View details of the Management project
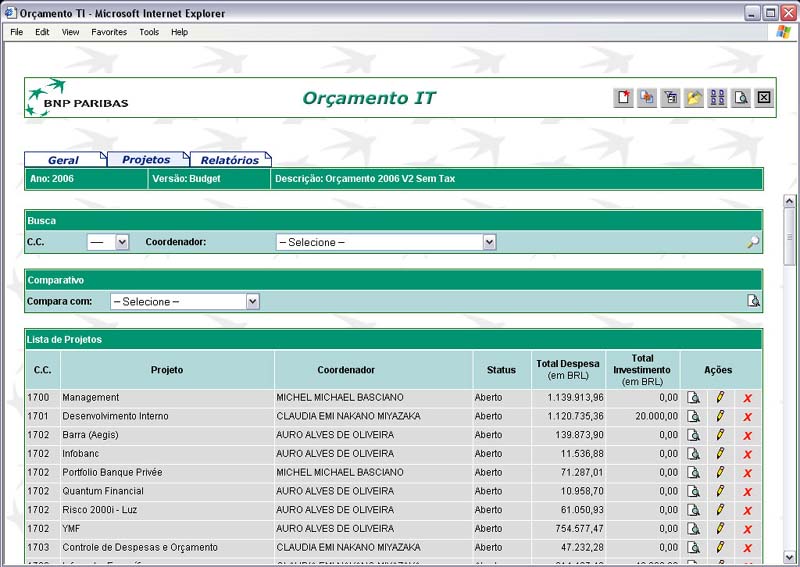This screenshot has width=800, height=567. point(693,398)
